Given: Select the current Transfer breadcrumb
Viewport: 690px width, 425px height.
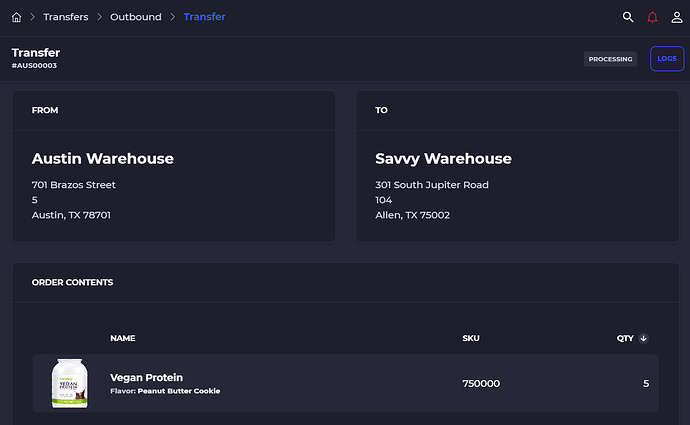Looking at the screenshot, I should [x=204, y=17].
